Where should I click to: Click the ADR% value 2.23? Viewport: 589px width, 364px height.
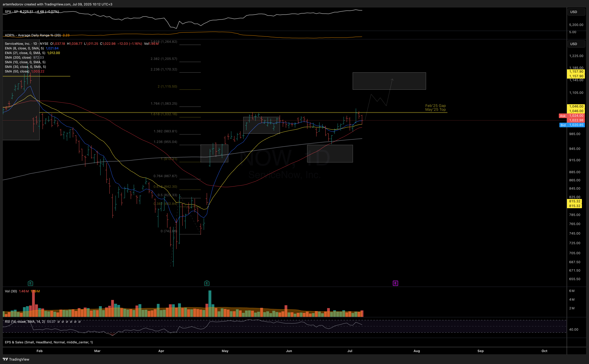pyautogui.click(x=66, y=35)
